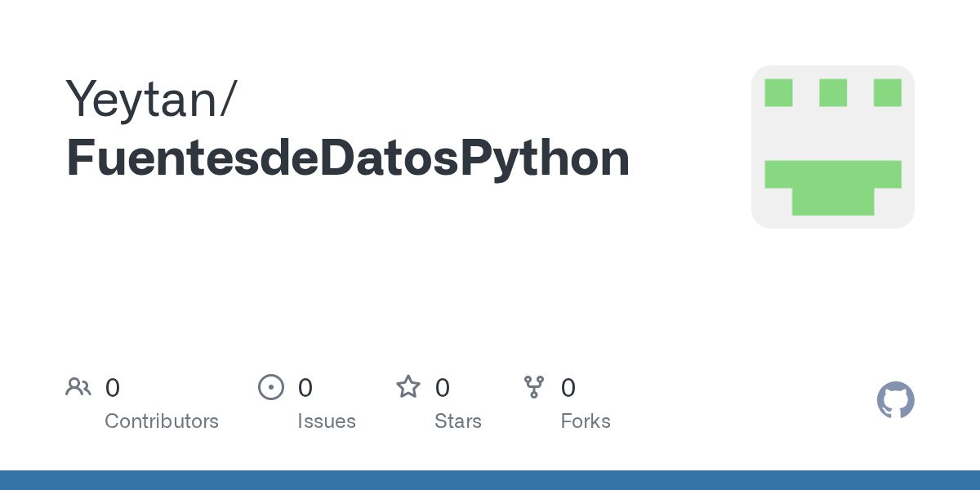Click the top-right green square in avatar

[888, 92]
